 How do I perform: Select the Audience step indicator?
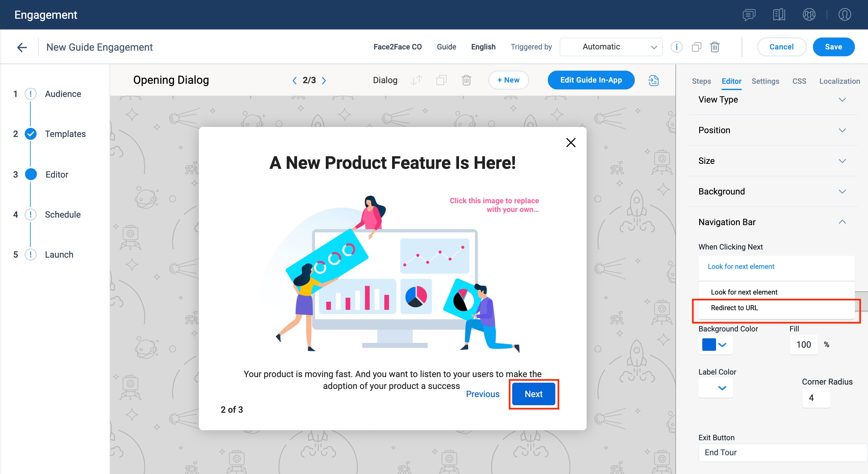coord(31,94)
